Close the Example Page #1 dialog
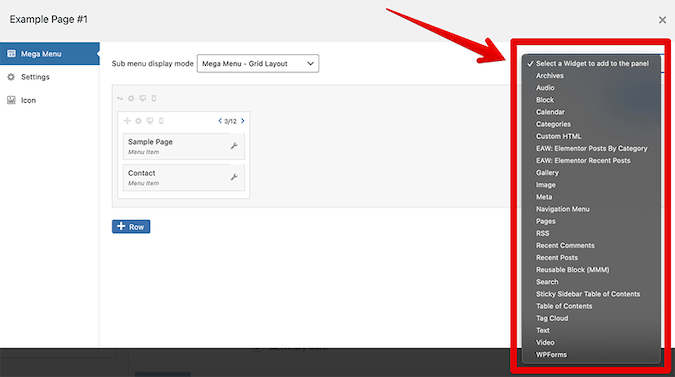Screen dimensions: 675x377 (662, 20)
